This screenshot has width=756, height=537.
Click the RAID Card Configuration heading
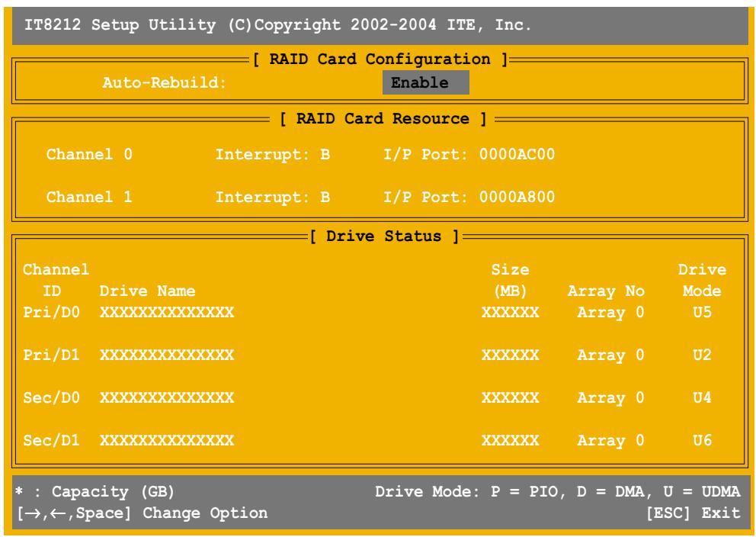click(380, 59)
